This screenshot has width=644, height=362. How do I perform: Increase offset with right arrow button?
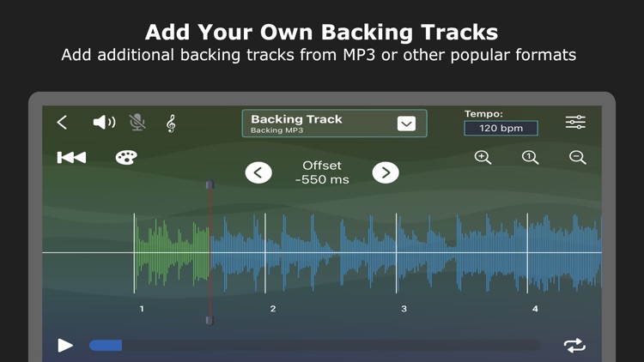point(386,172)
